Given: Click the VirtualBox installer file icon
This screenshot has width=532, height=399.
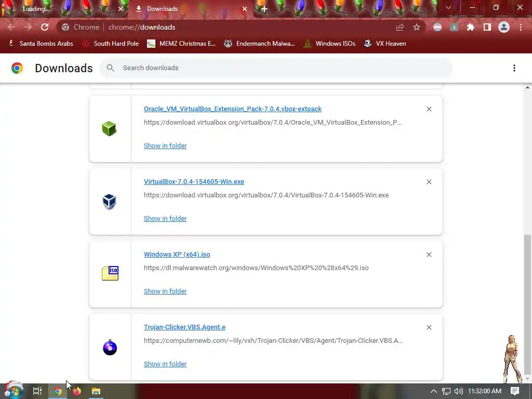Looking at the screenshot, I should tap(109, 202).
